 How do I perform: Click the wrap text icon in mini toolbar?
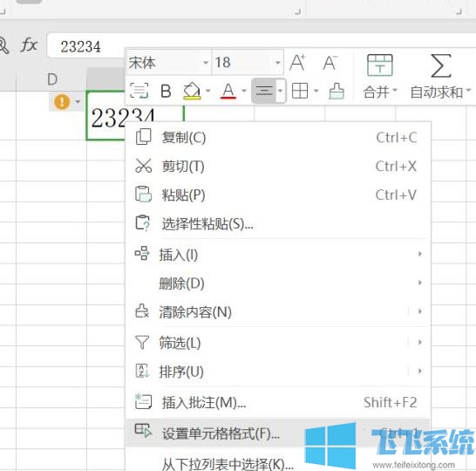139,91
